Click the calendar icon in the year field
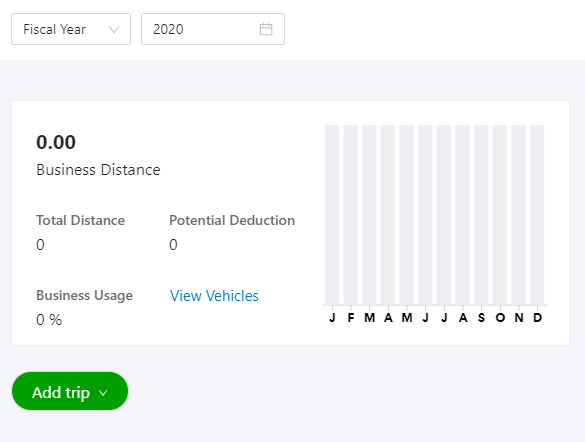This screenshot has width=585, height=442. pyautogui.click(x=266, y=29)
